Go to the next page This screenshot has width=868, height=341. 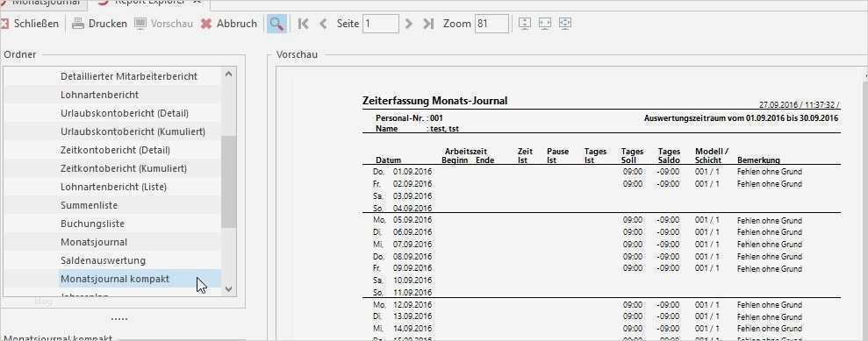(x=408, y=24)
